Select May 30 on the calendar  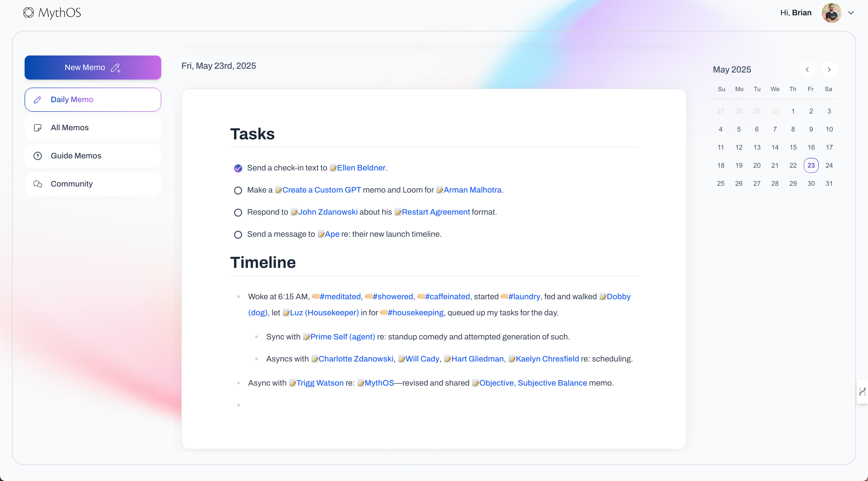pos(811,184)
